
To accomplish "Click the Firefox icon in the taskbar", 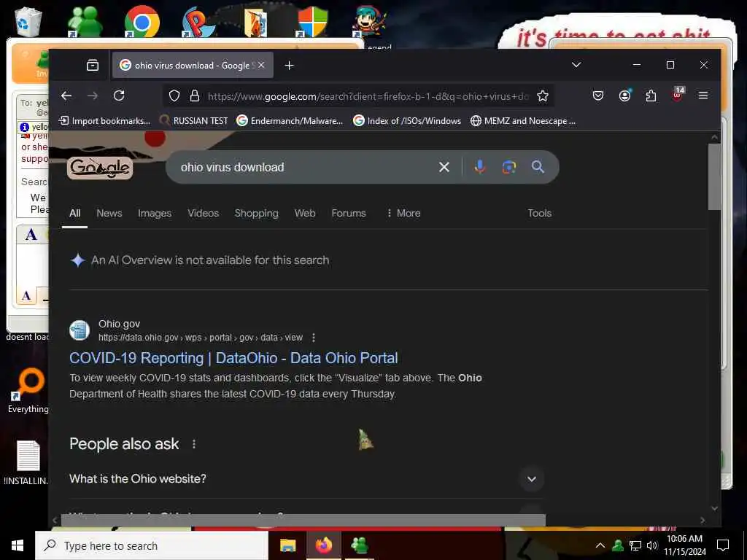I will click(323, 545).
